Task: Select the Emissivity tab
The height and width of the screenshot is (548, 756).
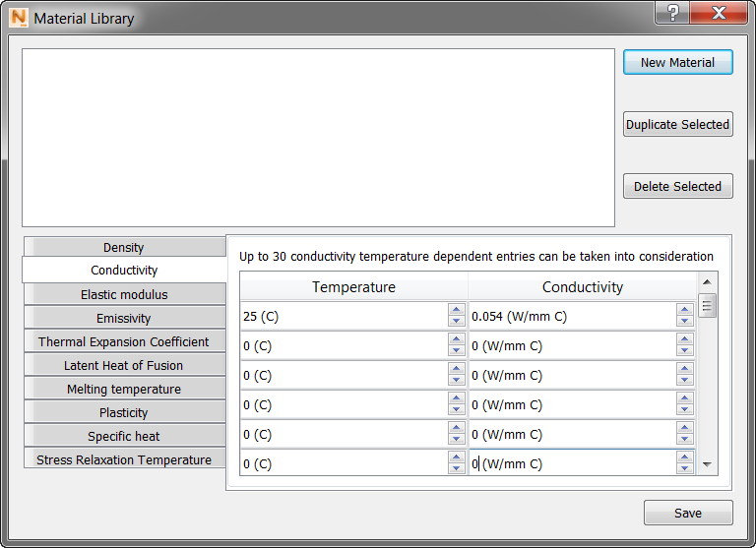Action: coord(124,318)
